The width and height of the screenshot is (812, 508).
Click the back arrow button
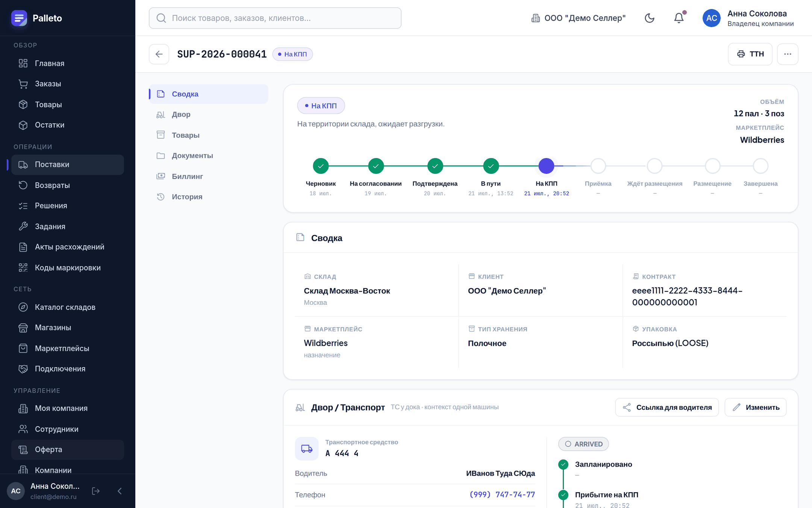click(159, 54)
